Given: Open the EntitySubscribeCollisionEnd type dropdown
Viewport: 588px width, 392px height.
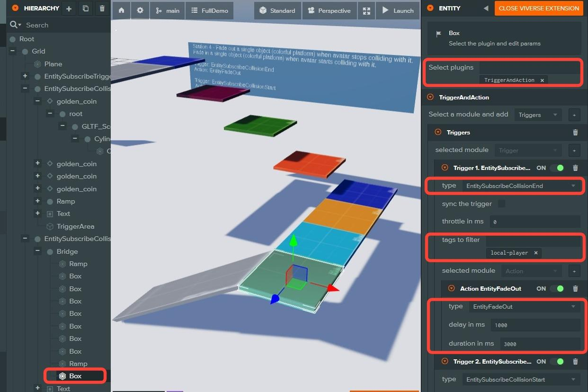Looking at the screenshot, I should coord(521,186).
